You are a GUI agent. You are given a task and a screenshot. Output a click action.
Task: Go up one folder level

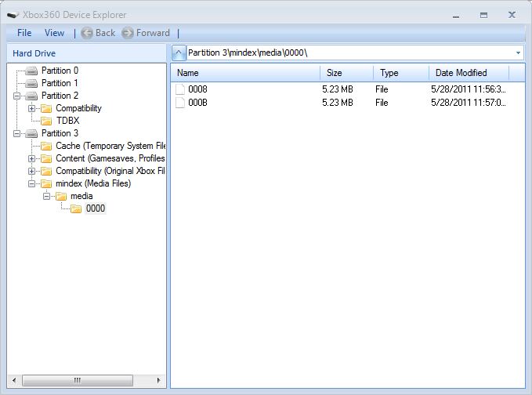point(179,53)
